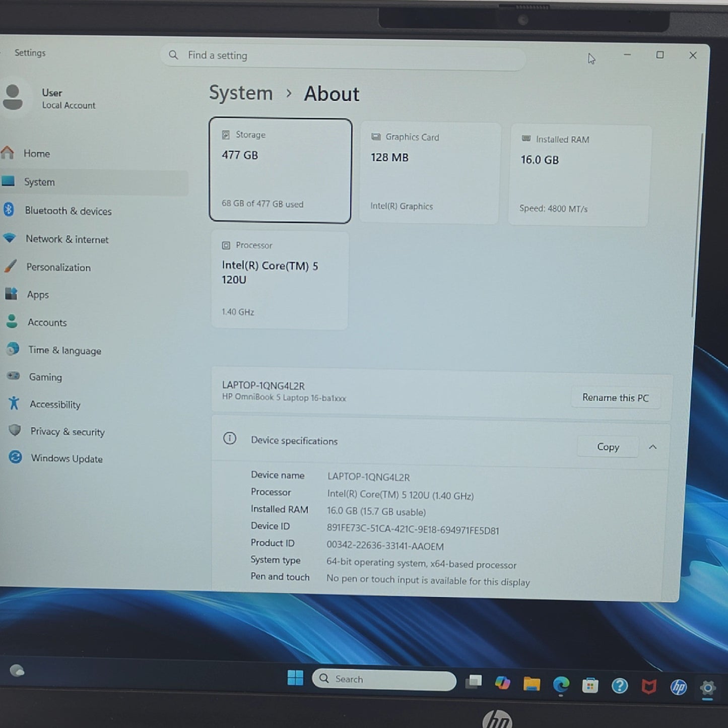Click the Settings gear taskbar icon
This screenshot has width=728, height=728.
708,688
